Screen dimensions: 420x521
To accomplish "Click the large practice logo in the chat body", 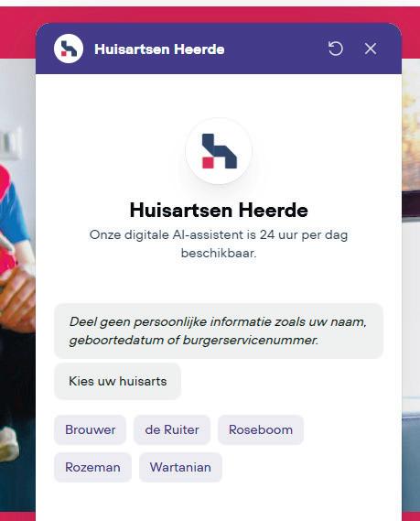I will 219,151.
